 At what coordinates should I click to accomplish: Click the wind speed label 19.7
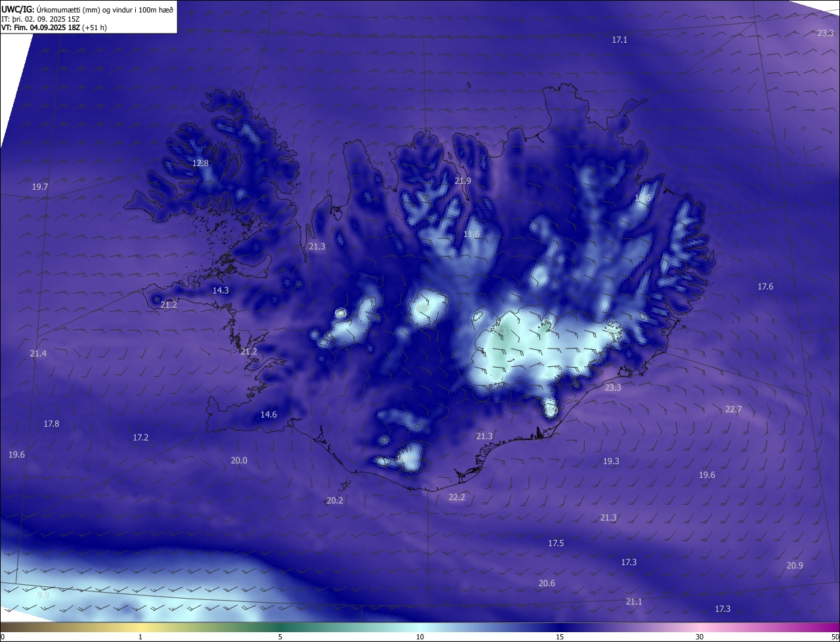pyautogui.click(x=40, y=186)
